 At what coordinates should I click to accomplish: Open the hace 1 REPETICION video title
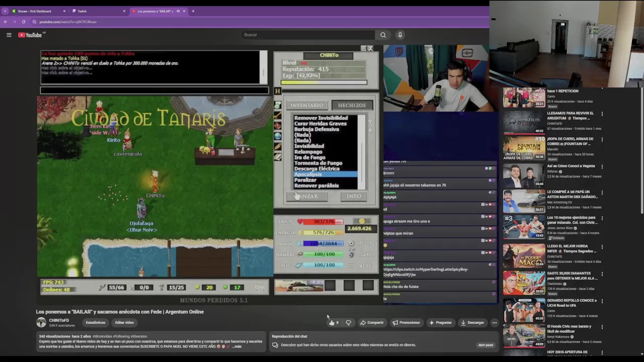pos(562,91)
